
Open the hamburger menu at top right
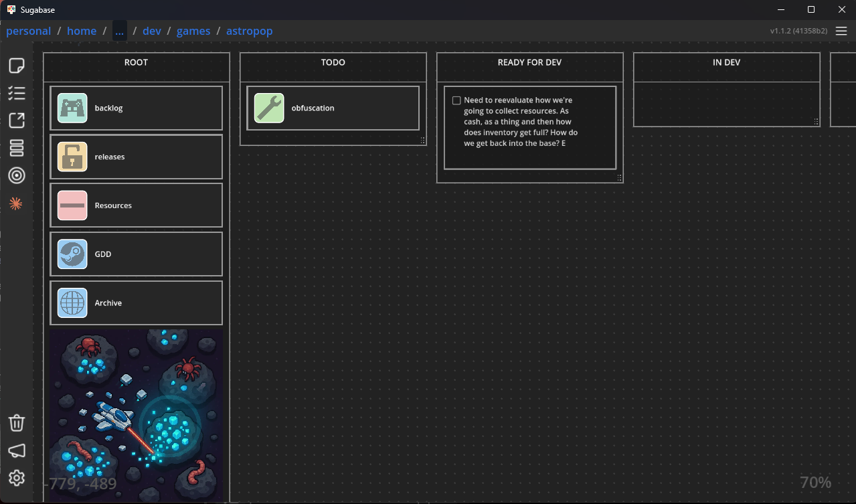pyautogui.click(x=841, y=31)
